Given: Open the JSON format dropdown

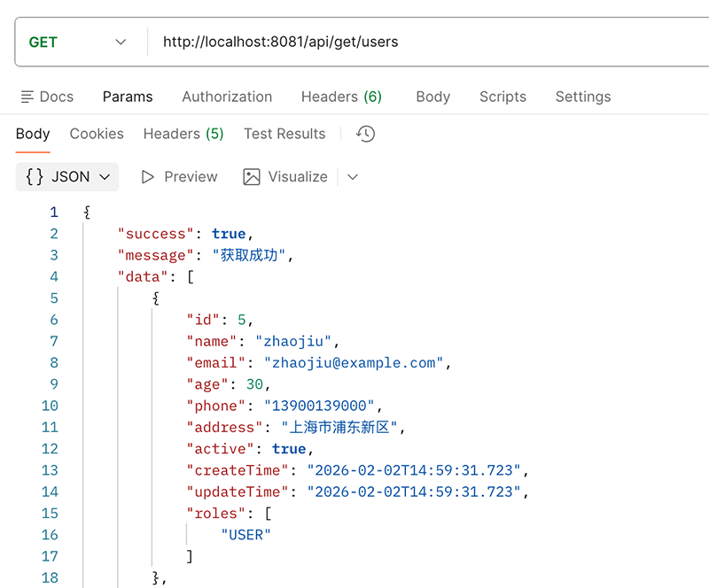Looking at the screenshot, I should [x=67, y=177].
